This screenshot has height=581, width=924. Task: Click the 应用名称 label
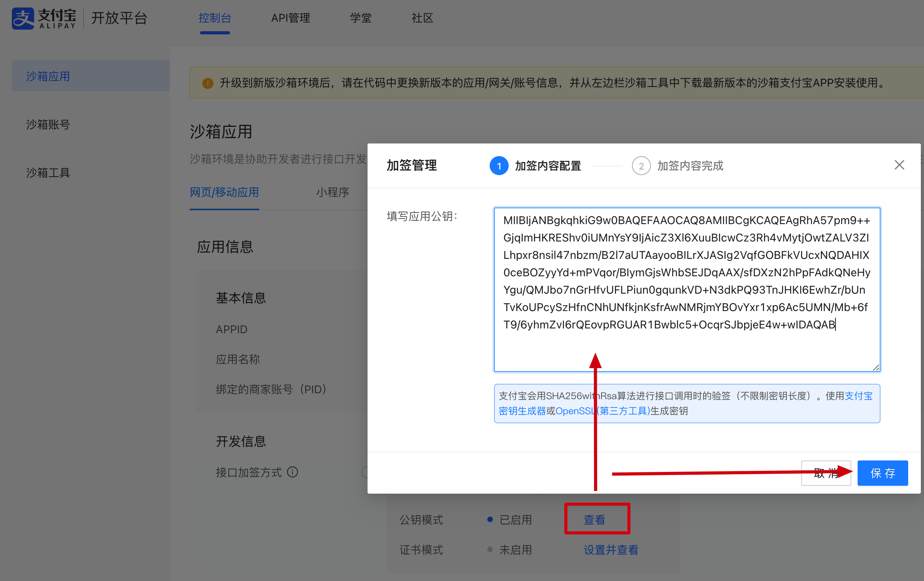238,359
